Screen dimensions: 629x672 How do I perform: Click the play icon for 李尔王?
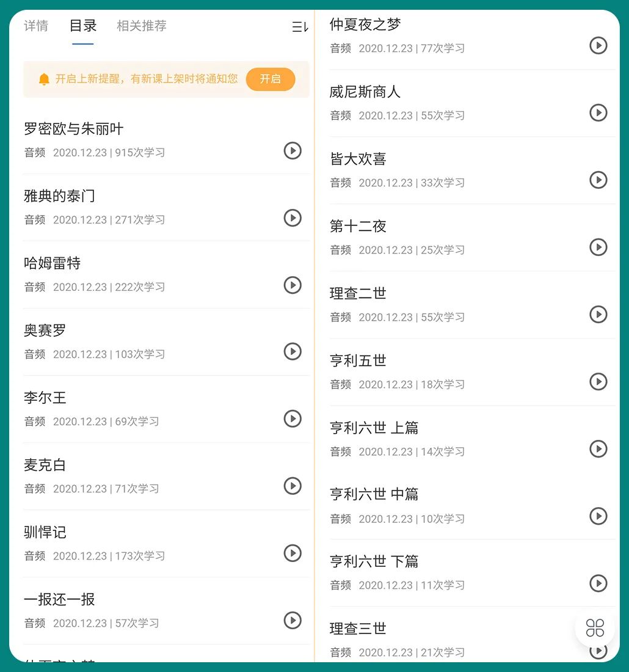pyautogui.click(x=293, y=418)
